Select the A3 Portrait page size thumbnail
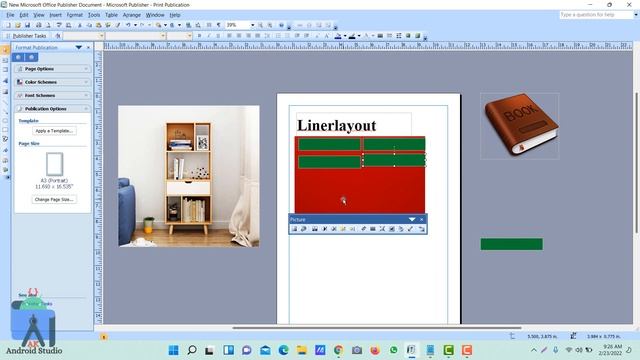640x360 pixels. pyautogui.click(x=54, y=164)
